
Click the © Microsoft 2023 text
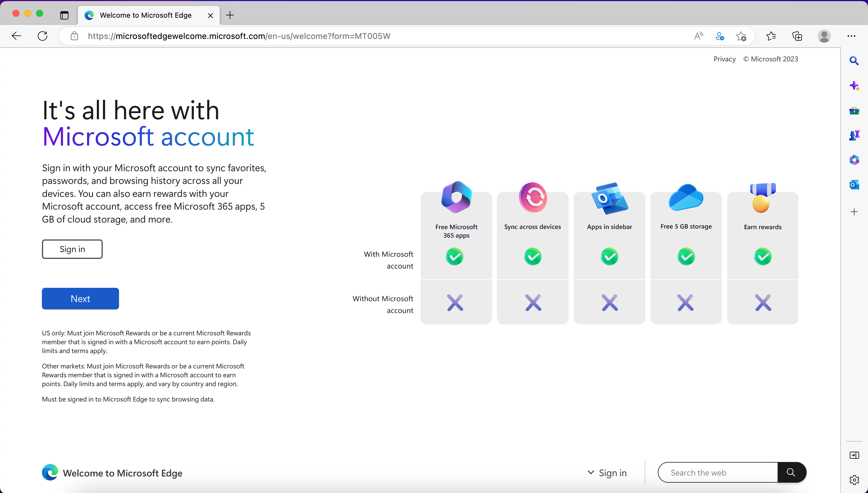[771, 59]
